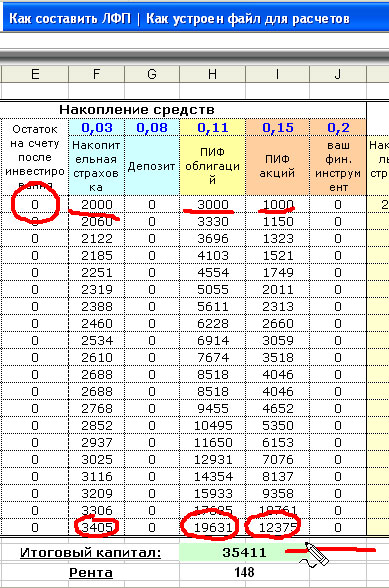Select the rate cell 0,08

coord(152,128)
